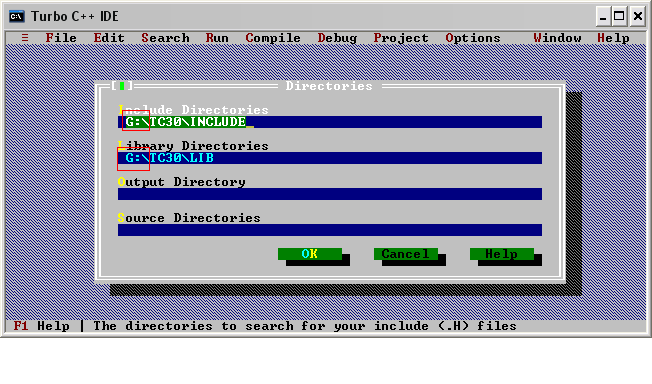Click the 'Include Directories' label

point(193,110)
